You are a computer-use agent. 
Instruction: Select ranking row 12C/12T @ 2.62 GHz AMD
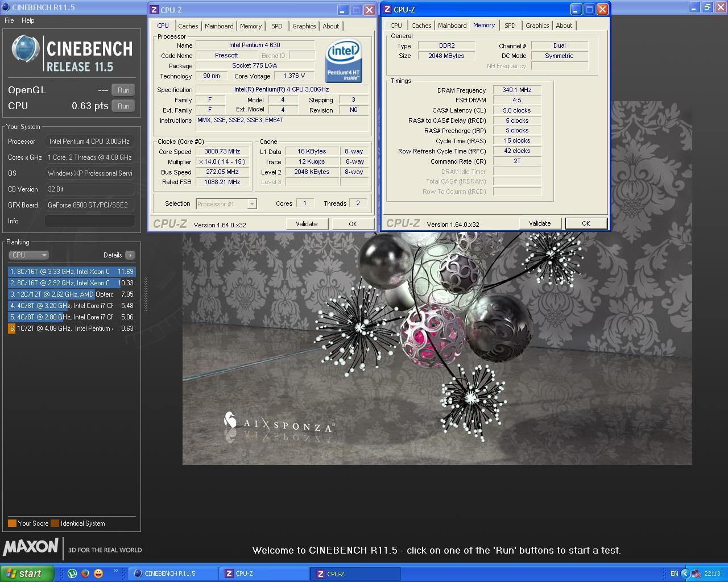[72, 294]
